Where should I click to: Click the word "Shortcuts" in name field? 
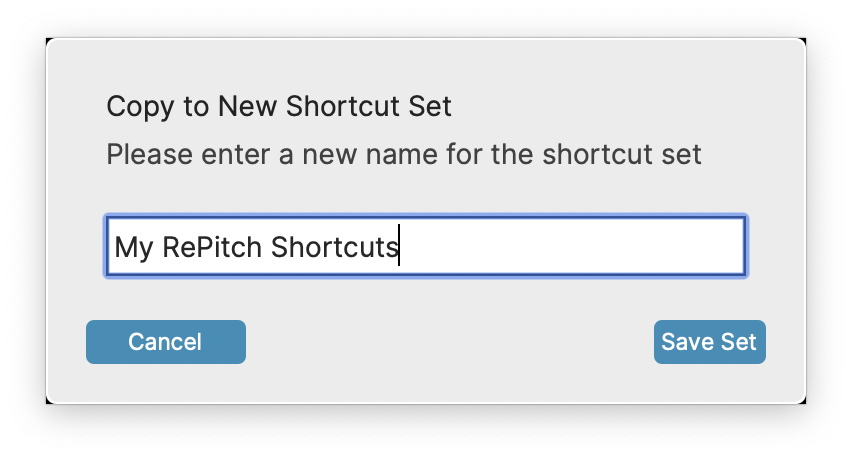coord(335,247)
